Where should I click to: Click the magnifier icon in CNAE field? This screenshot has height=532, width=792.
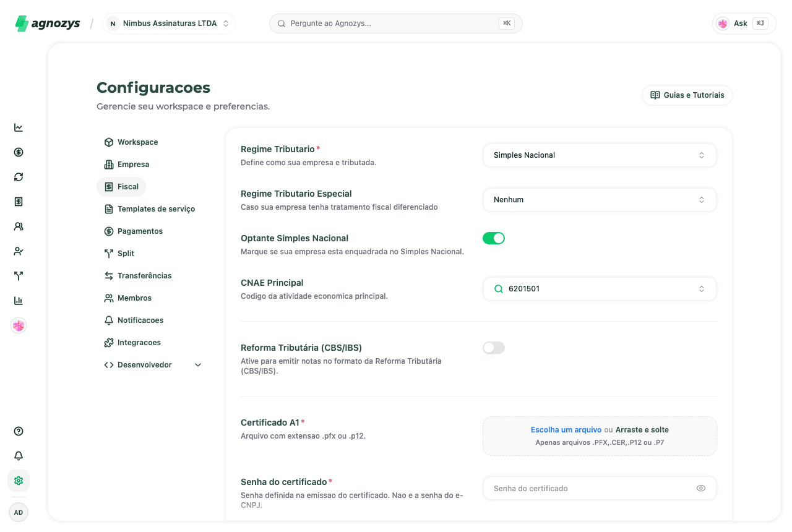pyautogui.click(x=499, y=289)
